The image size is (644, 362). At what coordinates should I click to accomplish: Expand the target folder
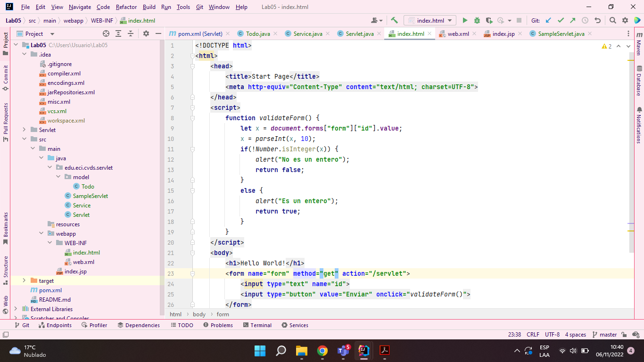25,281
